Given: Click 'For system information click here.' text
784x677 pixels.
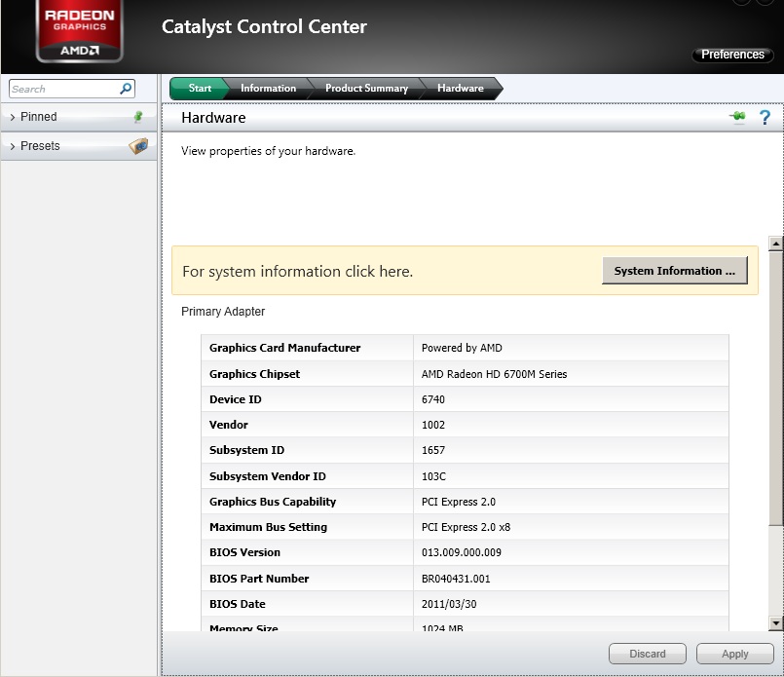Looking at the screenshot, I should [x=297, y=271].
